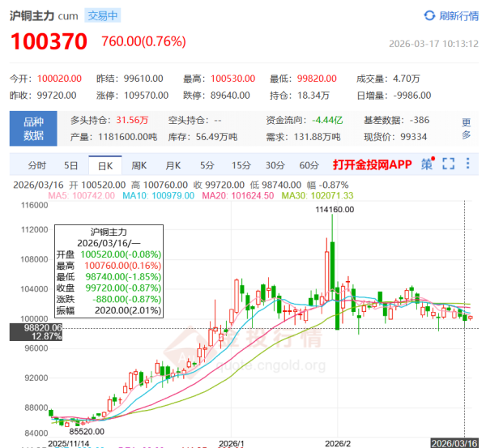Click 持仓 value 18.34万

click(313, 95)
